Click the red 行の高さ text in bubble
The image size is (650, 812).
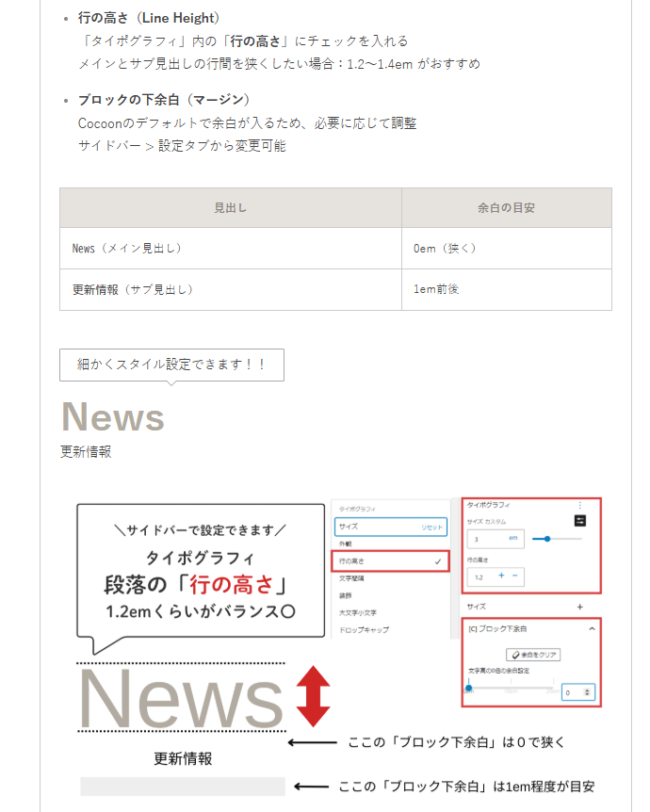pos(231,585)
